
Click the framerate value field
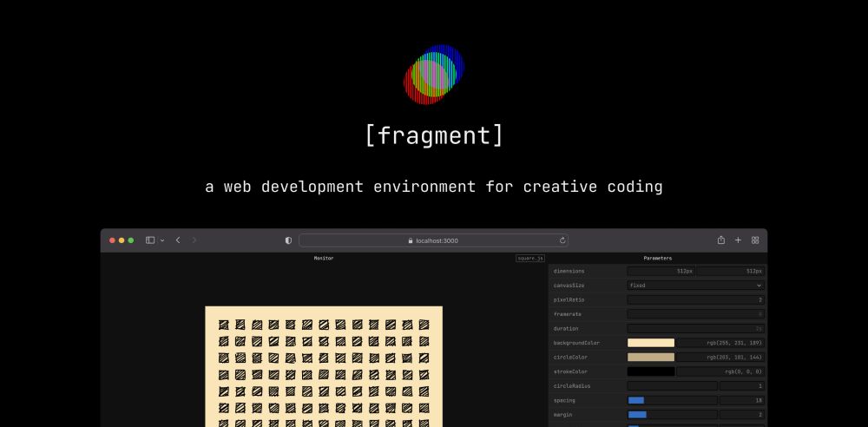(696, 314)
